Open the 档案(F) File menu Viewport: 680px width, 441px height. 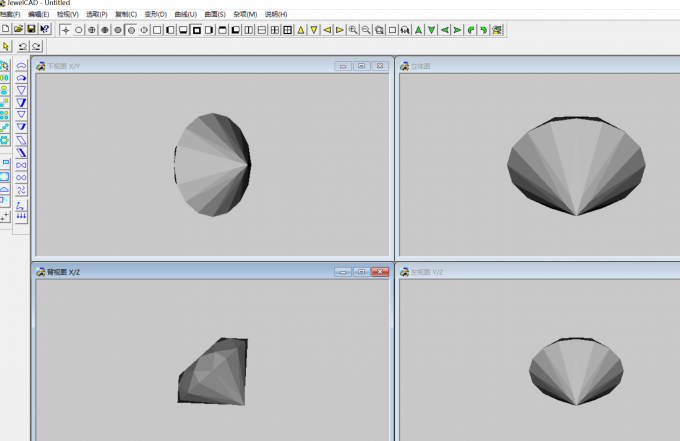tap(10, 14)
